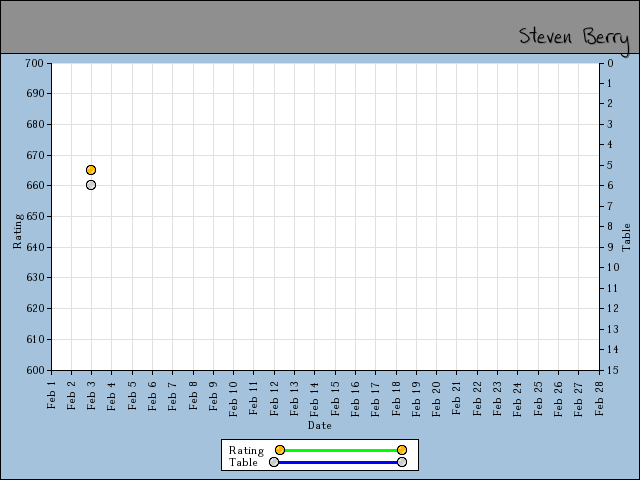Select the blue Table line in the legend

coord(338,462)
